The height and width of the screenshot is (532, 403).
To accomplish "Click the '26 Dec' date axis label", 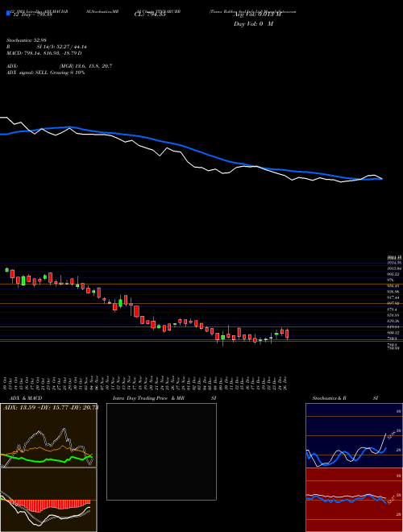I will 286,384.
